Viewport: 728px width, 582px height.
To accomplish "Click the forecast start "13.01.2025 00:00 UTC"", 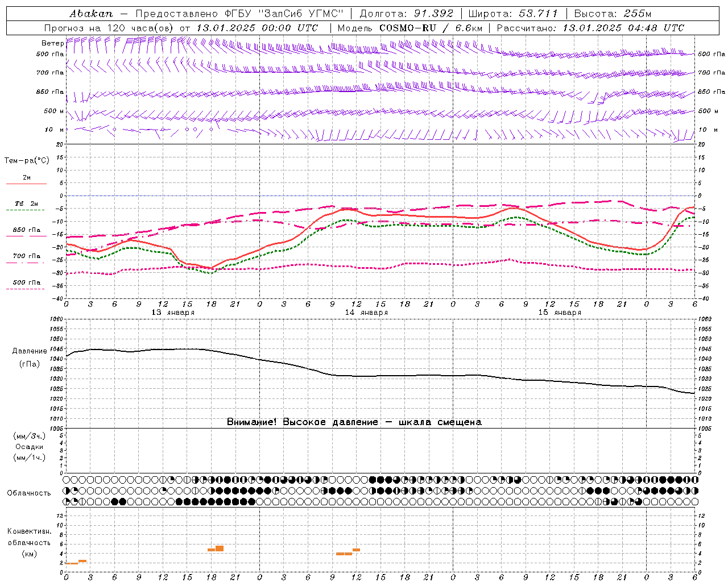I will pos(257,28).
